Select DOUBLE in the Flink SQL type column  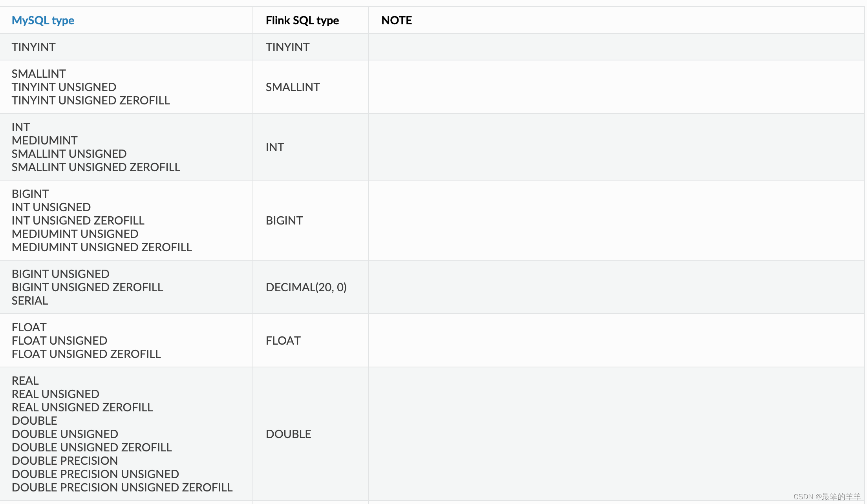tap(288, 434)
